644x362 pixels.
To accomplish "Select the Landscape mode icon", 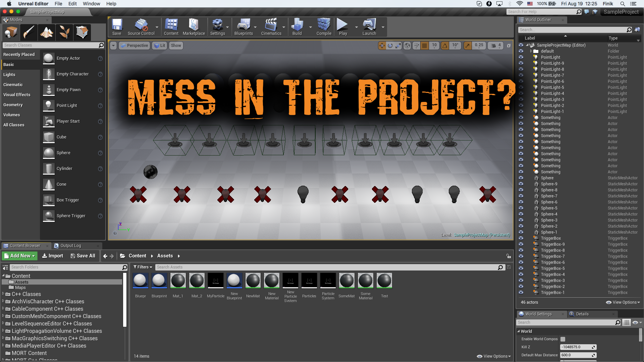I will [46, 33].
